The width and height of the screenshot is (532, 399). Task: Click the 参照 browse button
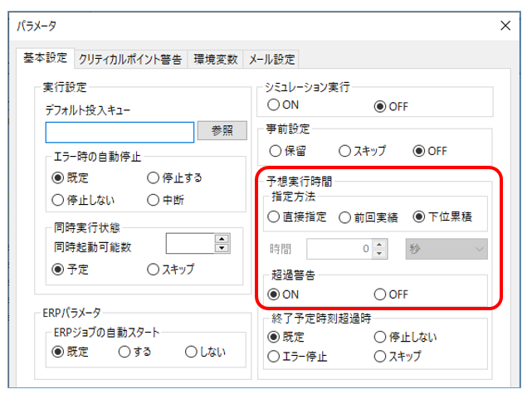coord(222,131)
